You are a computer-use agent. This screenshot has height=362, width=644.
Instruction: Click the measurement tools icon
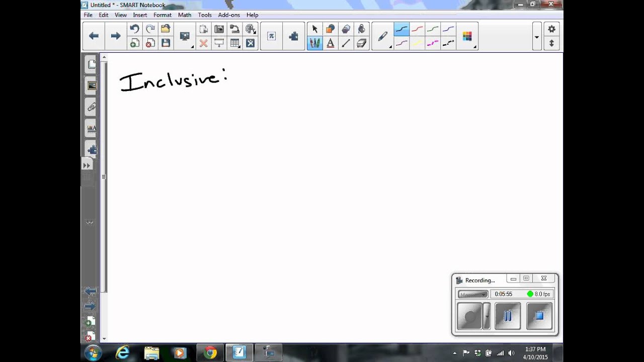(x=251, y=29)
